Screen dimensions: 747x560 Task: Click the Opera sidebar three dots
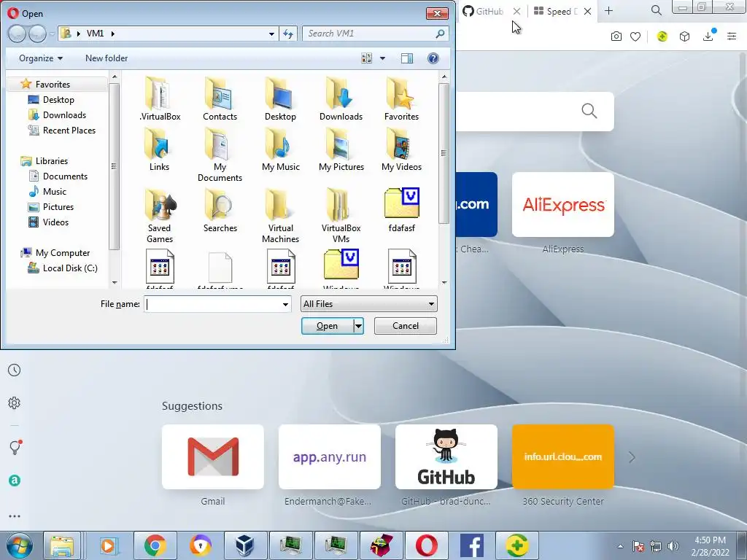[15, 516]
